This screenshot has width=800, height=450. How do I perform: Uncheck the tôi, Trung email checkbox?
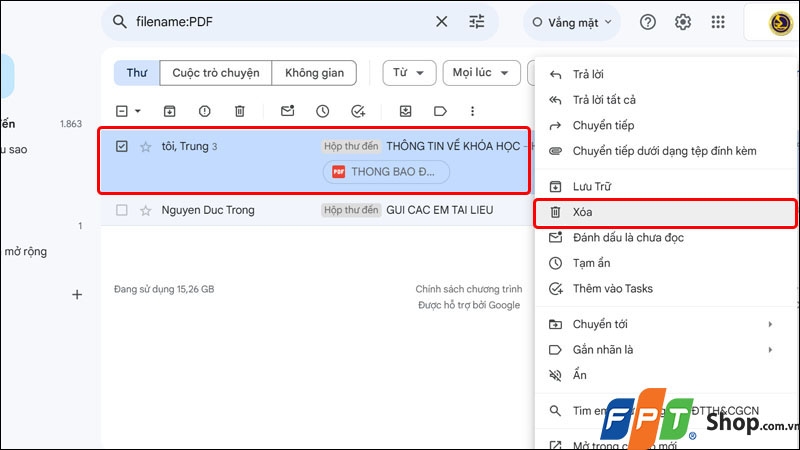pyautogui.click(x=121, y=146)
